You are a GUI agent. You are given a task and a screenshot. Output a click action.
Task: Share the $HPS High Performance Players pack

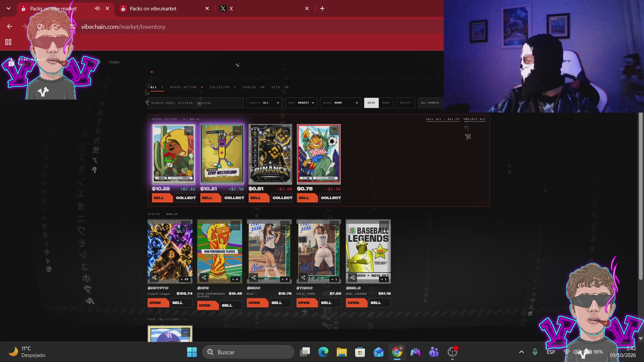point(204,278)
